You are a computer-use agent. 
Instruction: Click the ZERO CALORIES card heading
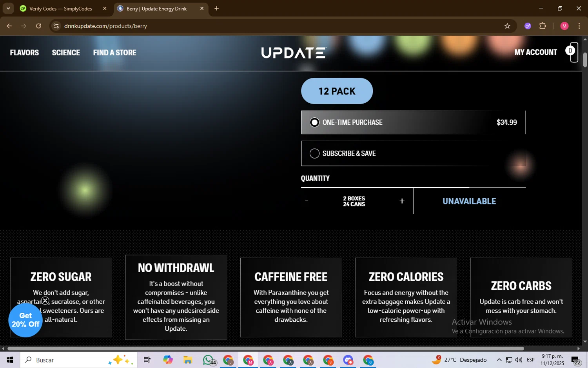pos(406,277)
